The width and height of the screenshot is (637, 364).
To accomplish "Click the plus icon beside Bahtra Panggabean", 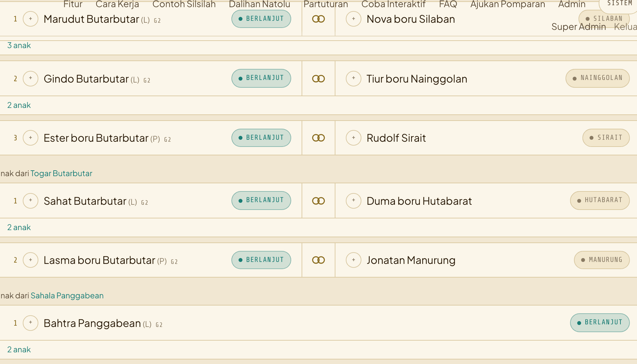I will 31,323.
